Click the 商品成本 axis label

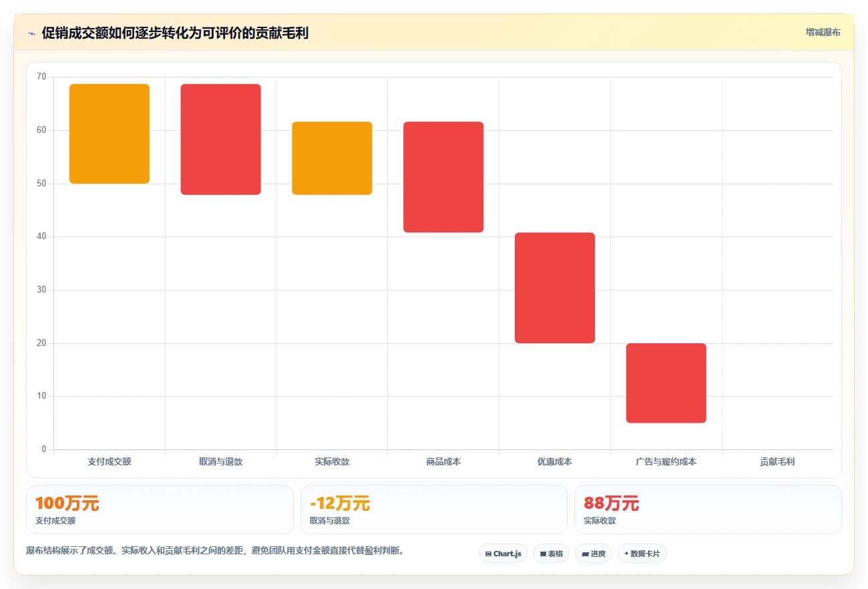[x=443, y=461]
